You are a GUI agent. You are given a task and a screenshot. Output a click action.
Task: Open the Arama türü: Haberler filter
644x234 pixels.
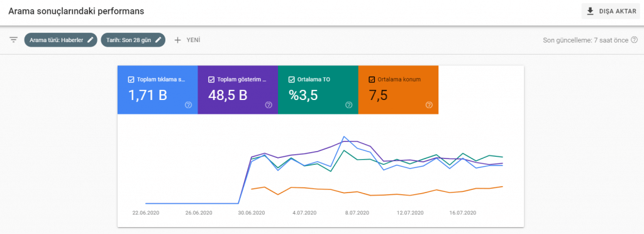click(61, 40)
